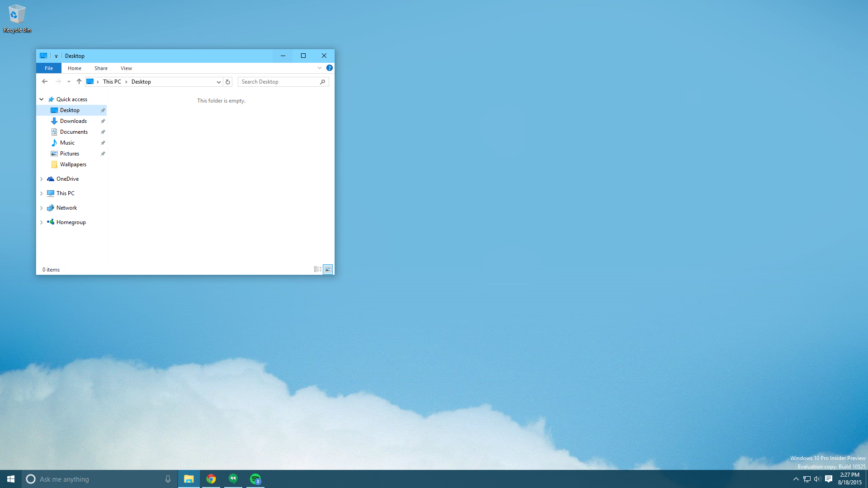This screenshot has width=868, height=488.
Task: Expand the This PC tree node
Action: [x=41, y=193]
